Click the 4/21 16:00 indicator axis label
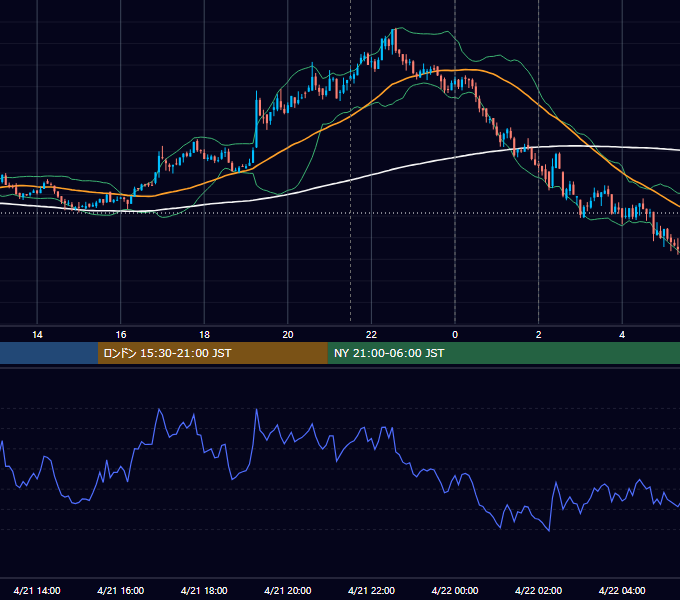The image size is (680, 600). click(x=121, y=590)
